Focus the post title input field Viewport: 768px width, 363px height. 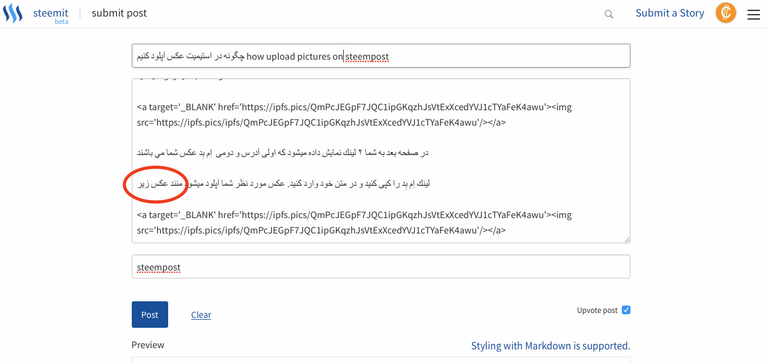click(381, 56)
